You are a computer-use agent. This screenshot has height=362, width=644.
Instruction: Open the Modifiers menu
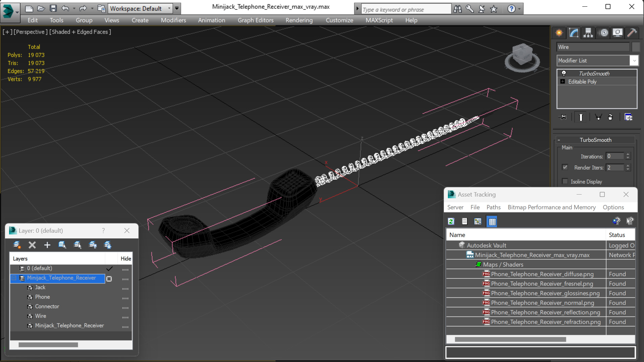pyautogui.click(x=173, y=20)
